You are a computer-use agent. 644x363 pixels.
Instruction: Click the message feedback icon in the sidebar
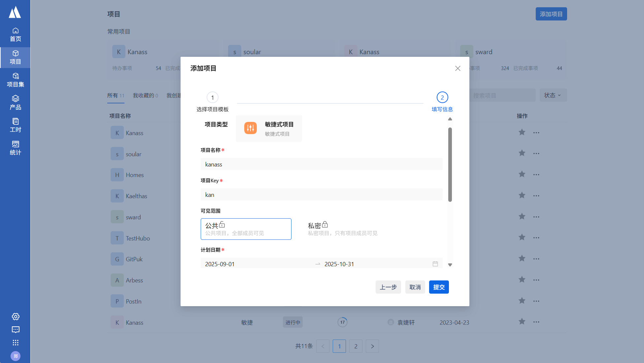pyautogui.click(x=16, y=329)
